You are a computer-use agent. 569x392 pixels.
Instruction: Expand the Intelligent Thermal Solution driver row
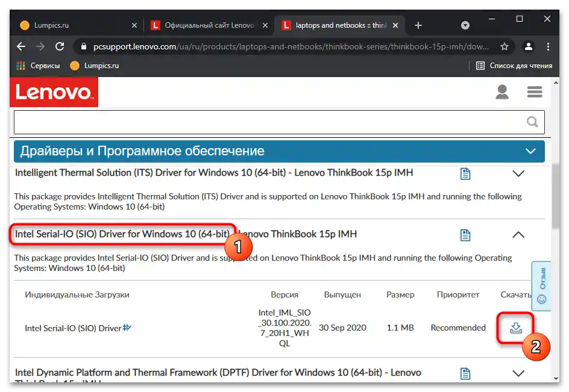pos(518,173)
